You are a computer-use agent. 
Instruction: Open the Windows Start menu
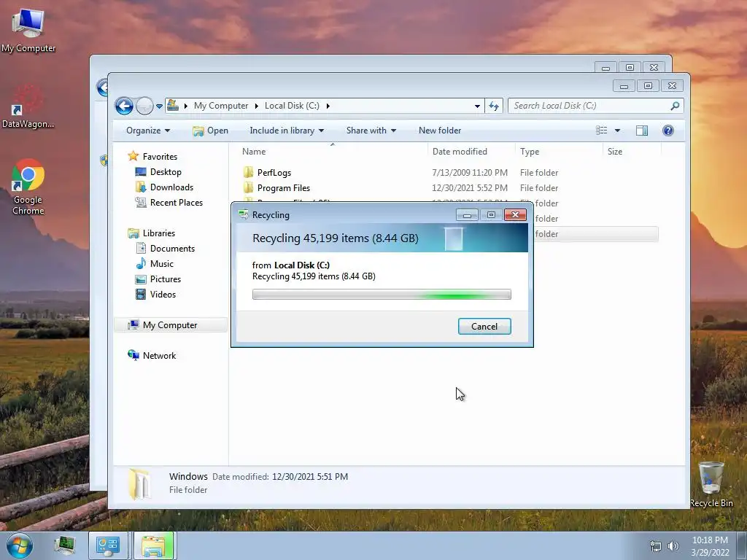pos(20,545)
